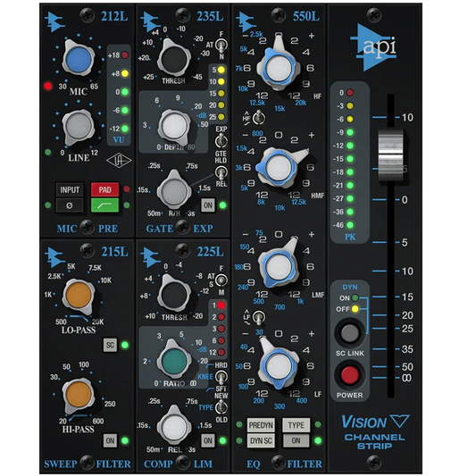Click the DYN SC button

click(x=261, y=441)
